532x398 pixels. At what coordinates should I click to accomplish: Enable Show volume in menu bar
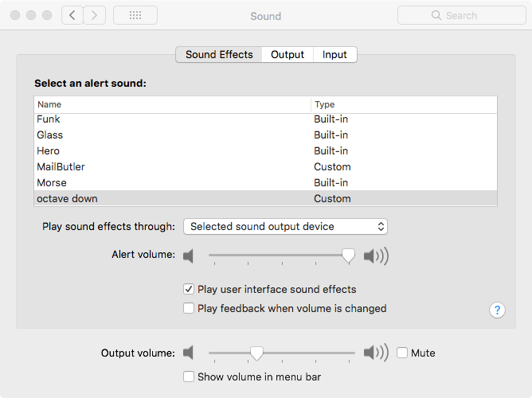click(189, 377)
